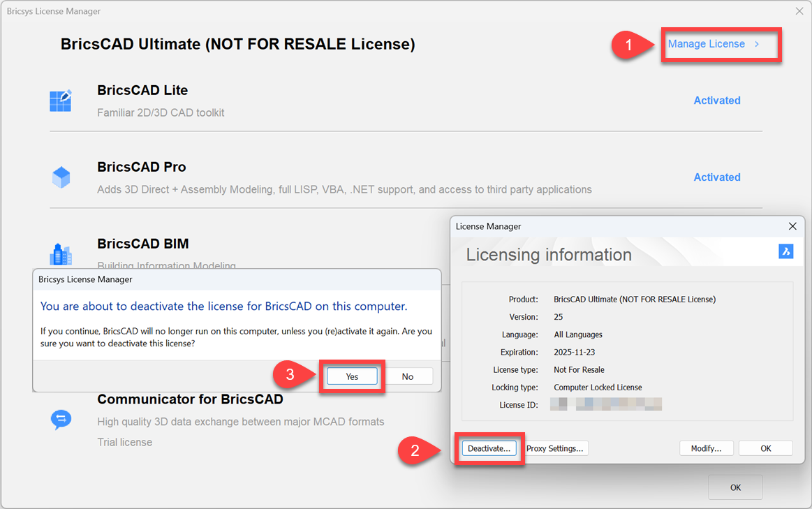Click the Version value 25
This screenshot has height=509, width=812.
tap(559, 317)
